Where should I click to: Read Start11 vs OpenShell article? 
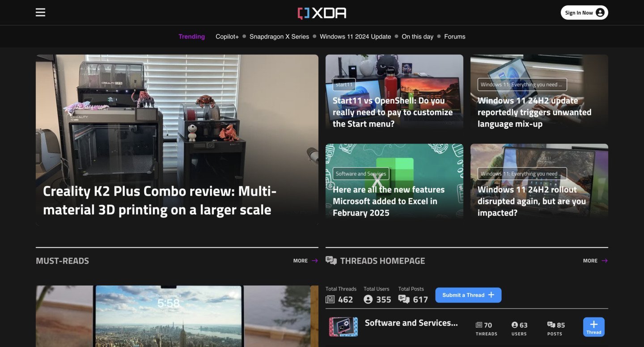pos(393,112)
